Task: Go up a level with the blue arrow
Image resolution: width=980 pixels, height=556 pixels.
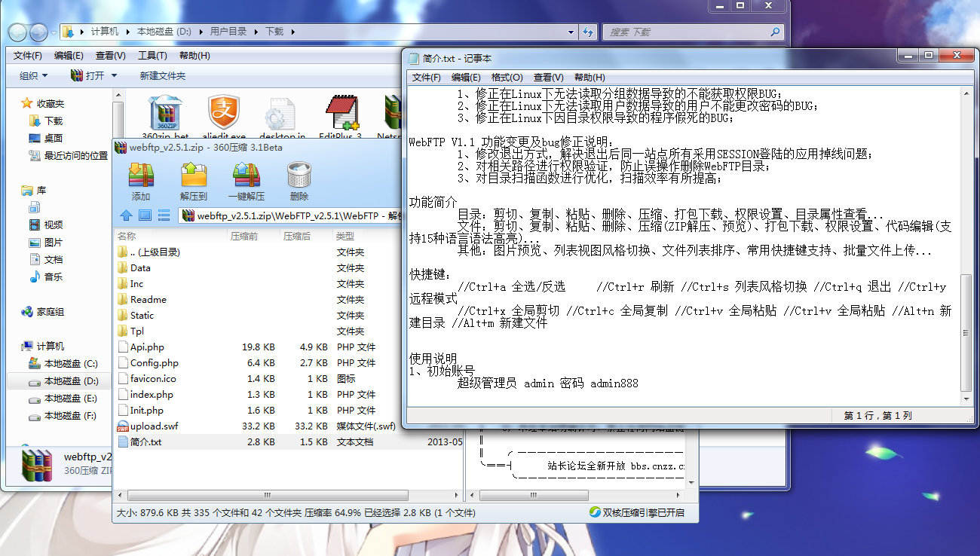Action: pyautogui.click(x=126, y=215)
